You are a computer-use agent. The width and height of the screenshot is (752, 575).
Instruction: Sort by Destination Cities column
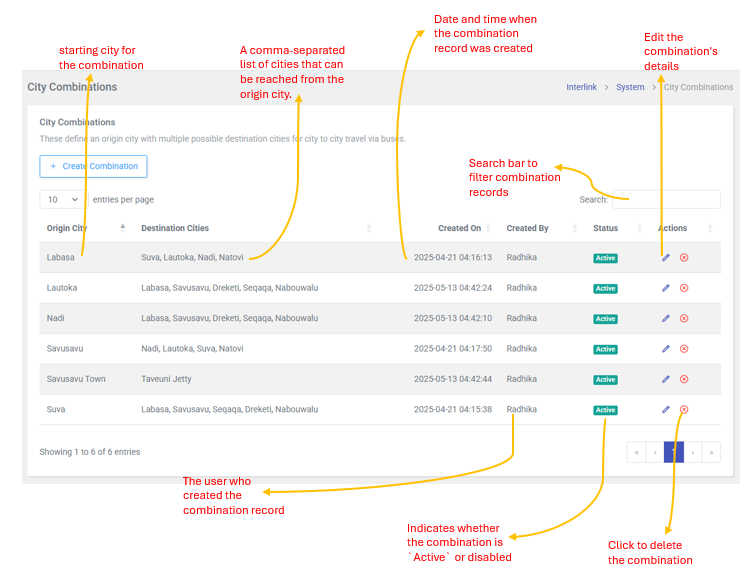[255, 228]
